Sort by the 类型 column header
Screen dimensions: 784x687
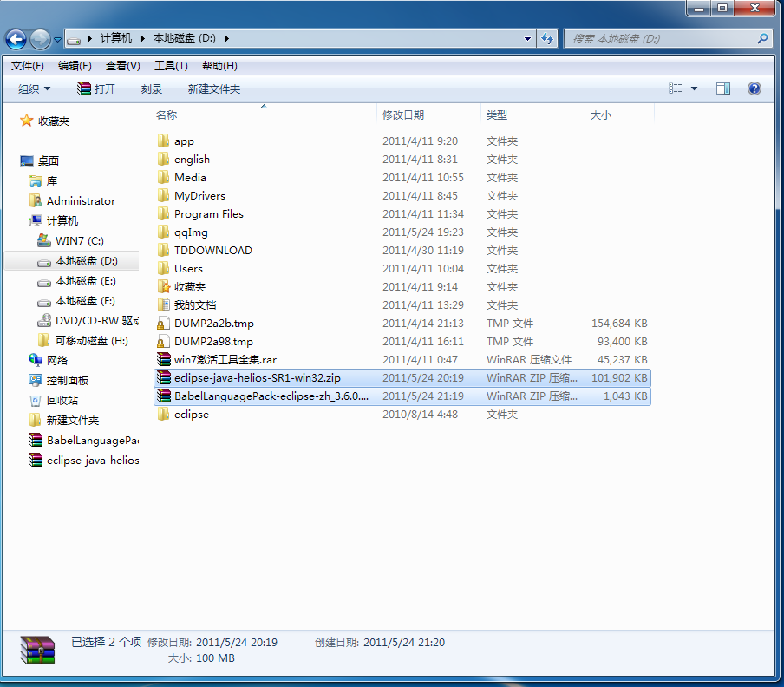coord(497,115)
